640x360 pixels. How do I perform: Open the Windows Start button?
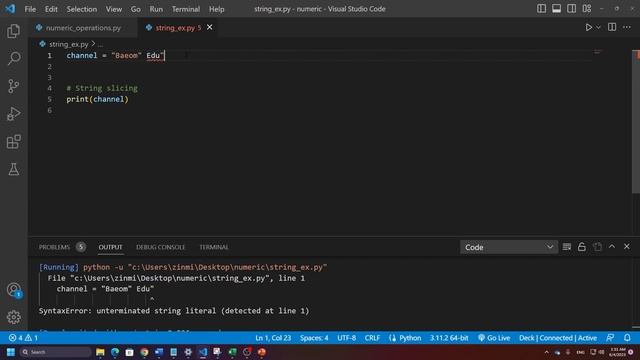[x=11, y=352]
